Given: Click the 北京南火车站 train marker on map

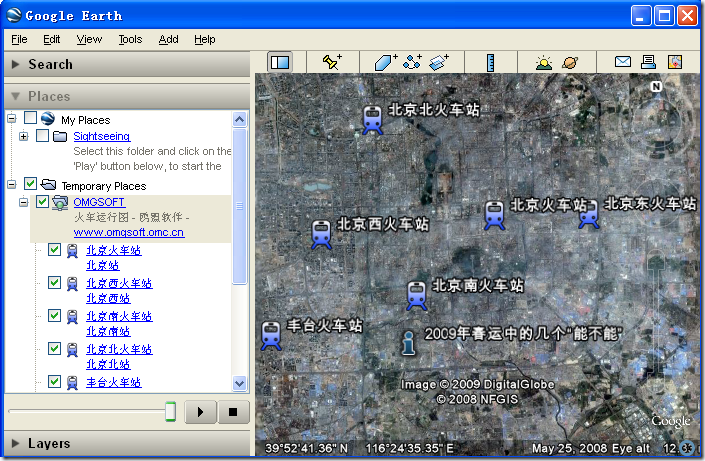Looking at the screenshot, I should [416, 296].
